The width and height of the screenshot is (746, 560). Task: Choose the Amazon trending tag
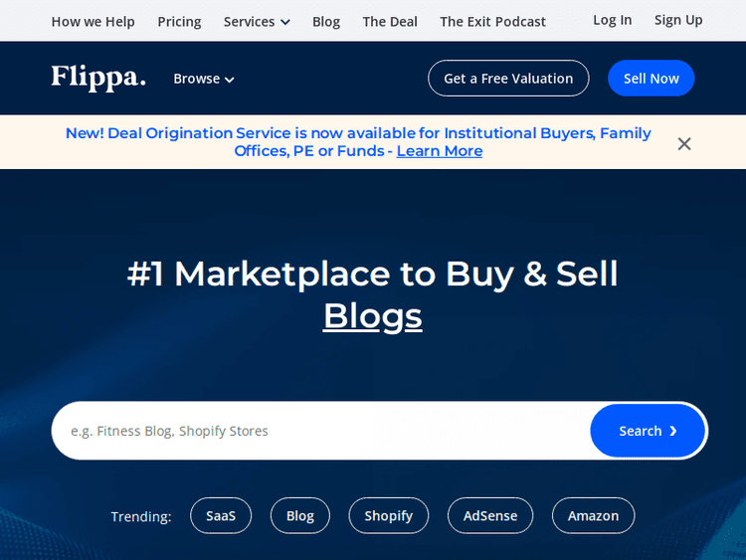click(593, 515)
